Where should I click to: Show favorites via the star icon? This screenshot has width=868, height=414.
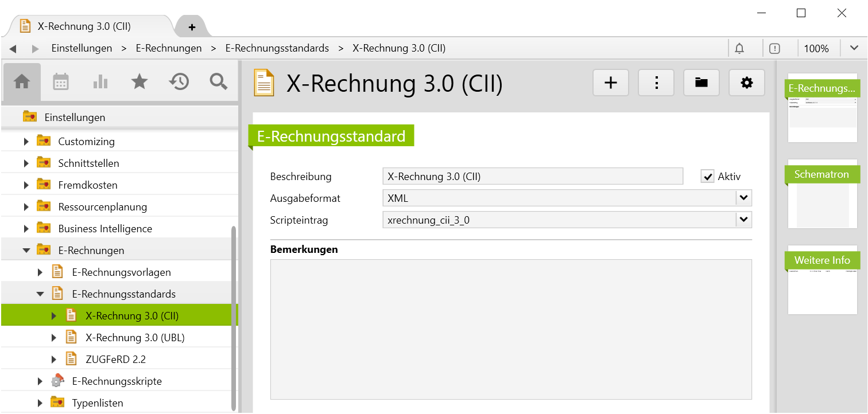pos(139,82)
